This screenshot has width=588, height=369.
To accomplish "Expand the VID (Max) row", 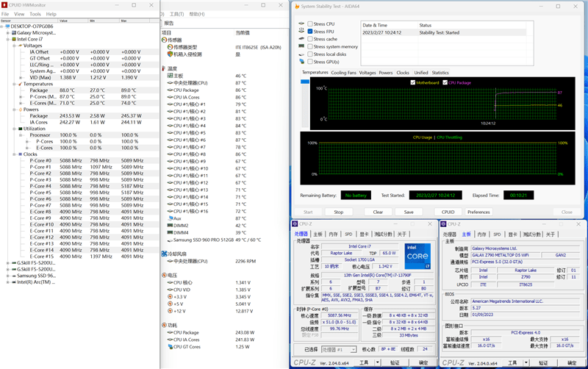I will [x=21, y=78].
